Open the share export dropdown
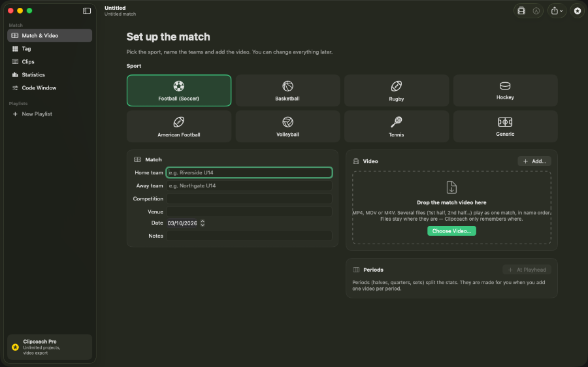Image resolution: width=588 pixels, height=367 pixels. (x=557, y=11)
